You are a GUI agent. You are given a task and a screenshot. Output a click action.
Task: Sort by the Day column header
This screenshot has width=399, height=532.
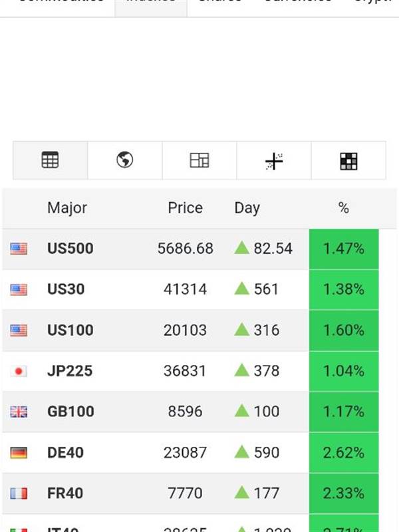[247, 208]
